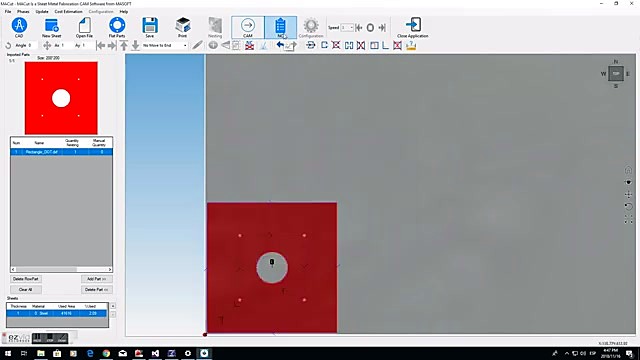Click the undo arrow icon

[280, 45]
